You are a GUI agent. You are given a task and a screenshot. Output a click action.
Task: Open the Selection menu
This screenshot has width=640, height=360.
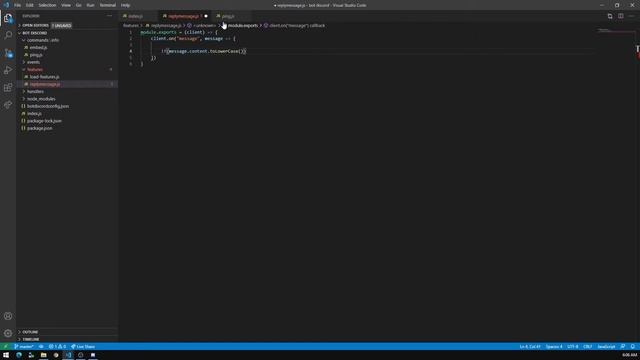click(47, 5)
